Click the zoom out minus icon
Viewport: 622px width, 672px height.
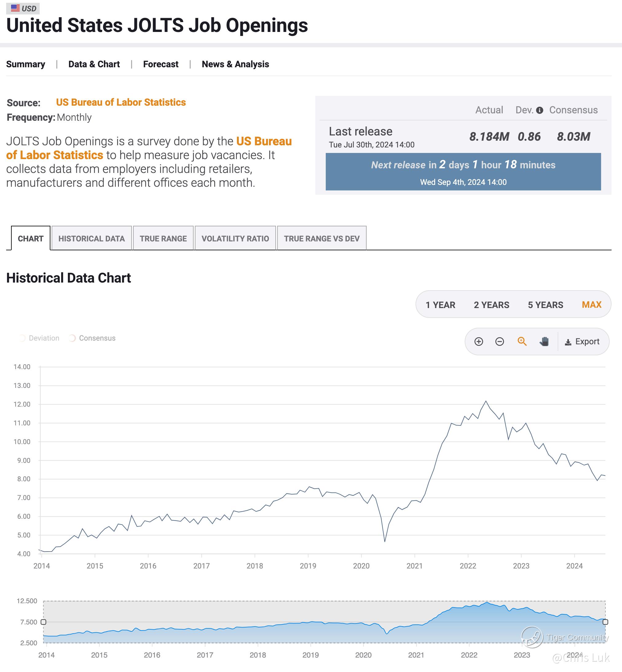[499, 342]
